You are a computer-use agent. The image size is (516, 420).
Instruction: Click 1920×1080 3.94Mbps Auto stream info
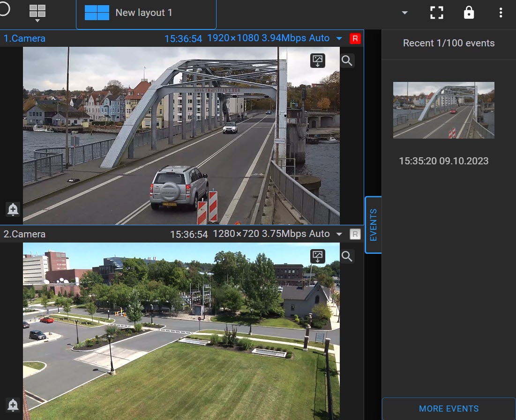coord(268,38)
